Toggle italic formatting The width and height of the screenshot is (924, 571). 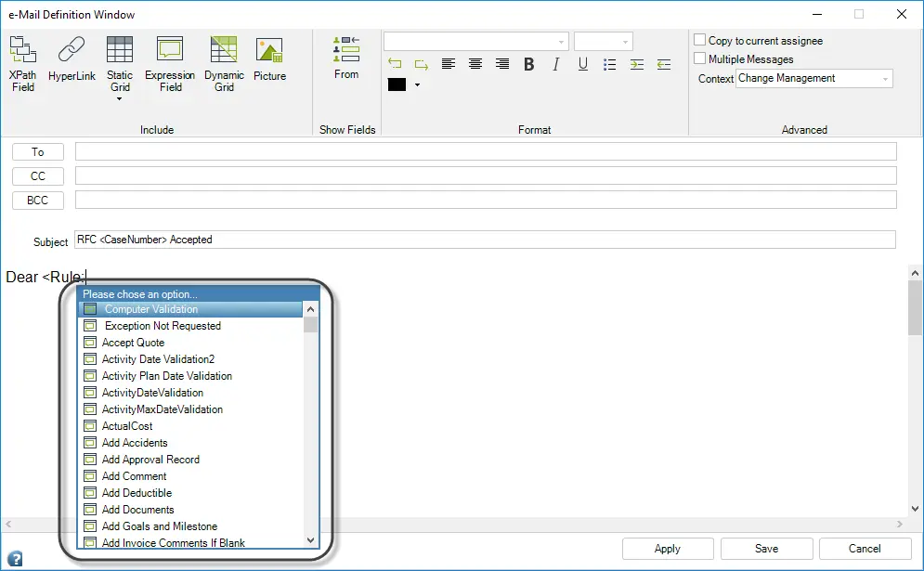coord(555,64)
